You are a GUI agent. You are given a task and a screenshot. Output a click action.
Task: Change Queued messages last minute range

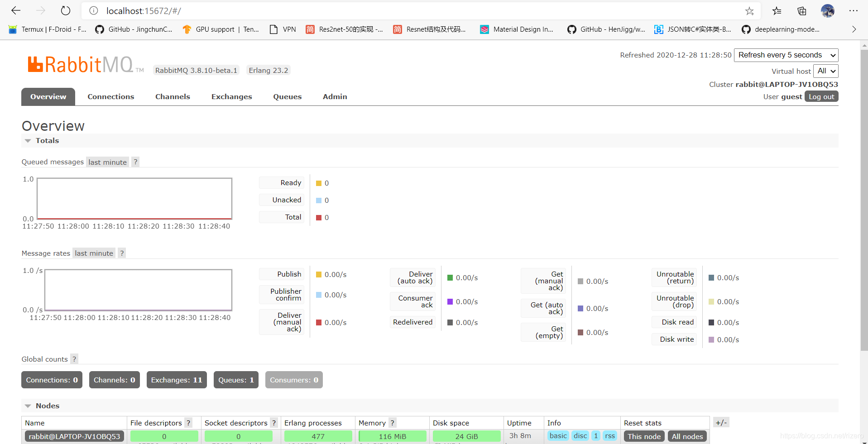[107, 162]
